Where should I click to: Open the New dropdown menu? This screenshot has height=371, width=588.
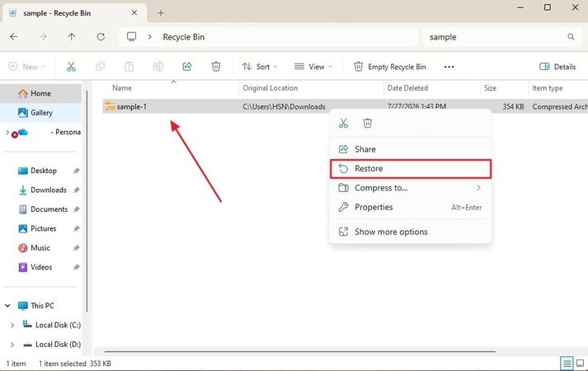coord(26,67)
